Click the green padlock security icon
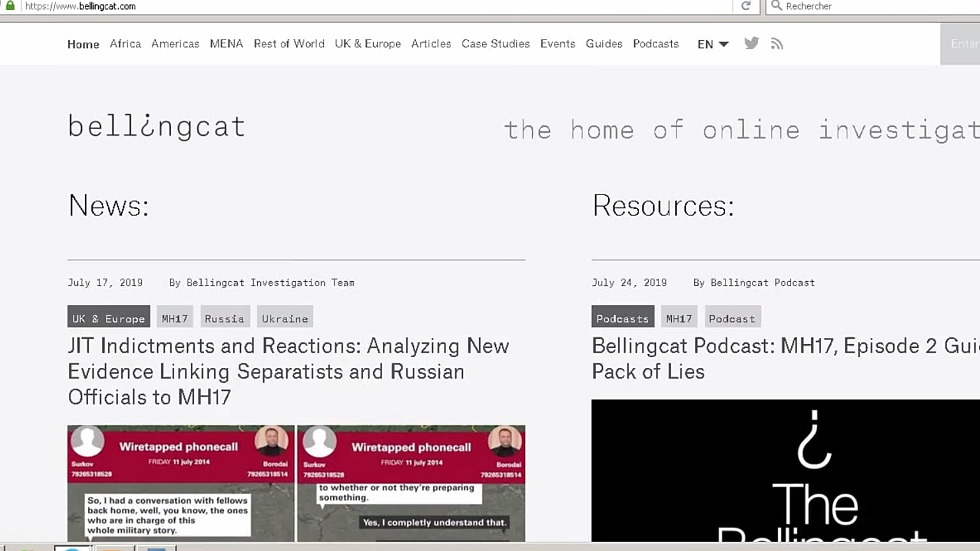This screenshot has width=980, height=551. [10, 6]
